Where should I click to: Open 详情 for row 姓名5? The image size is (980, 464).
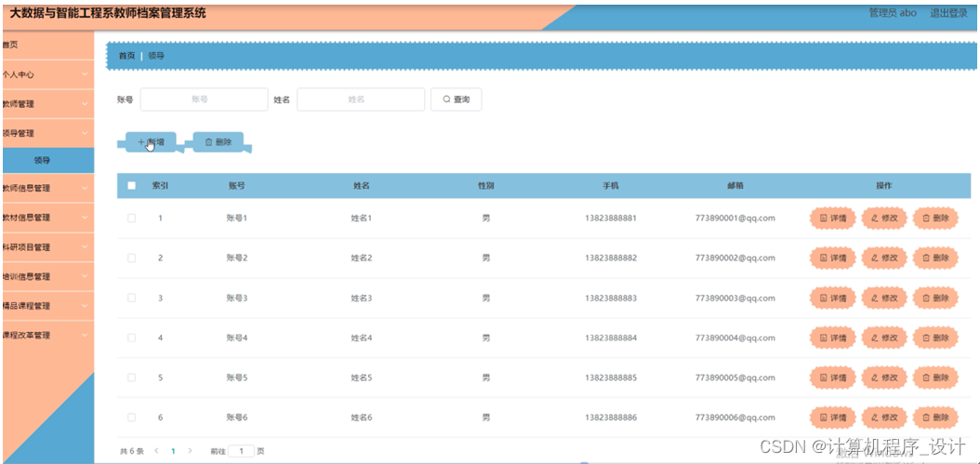pyautogui.click(x=832, y=378)
